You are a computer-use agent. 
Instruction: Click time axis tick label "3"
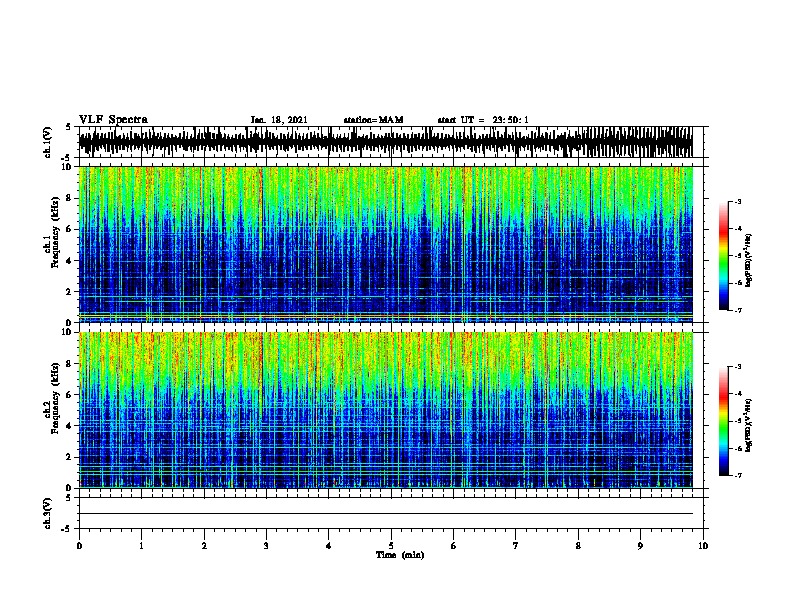tap(266, 546)
